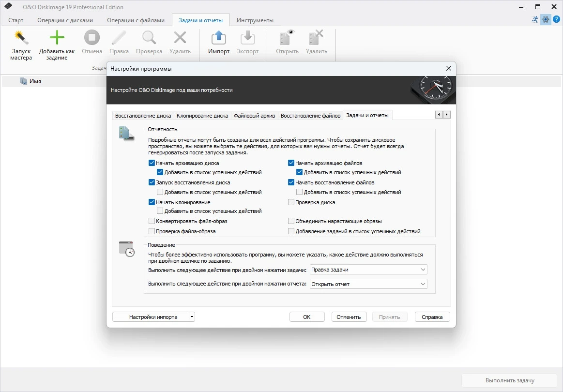Screen dimensions: 563x392
Task: Check Добавить в список under Начать восстановление файлов
Action: (x=300, y=192)
